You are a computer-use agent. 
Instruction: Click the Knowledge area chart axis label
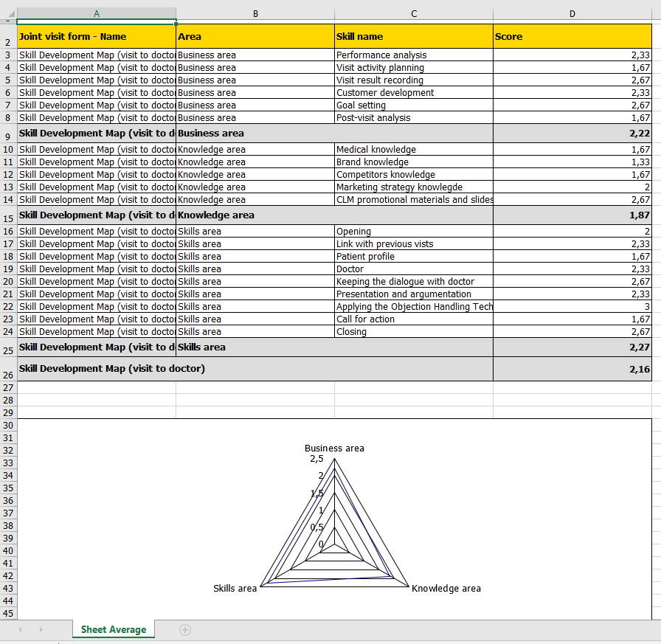pos(446,588)
